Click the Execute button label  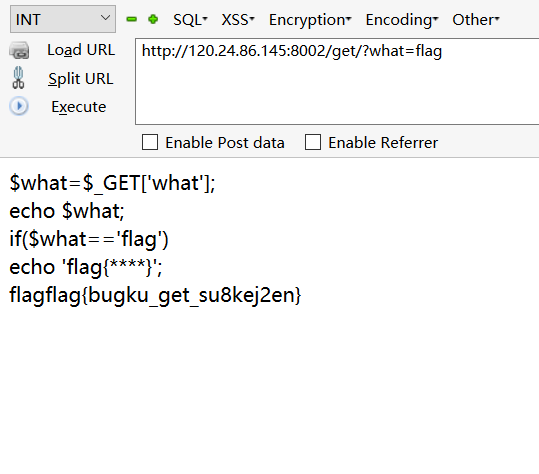pyautogui.click(x=79, y=107)
